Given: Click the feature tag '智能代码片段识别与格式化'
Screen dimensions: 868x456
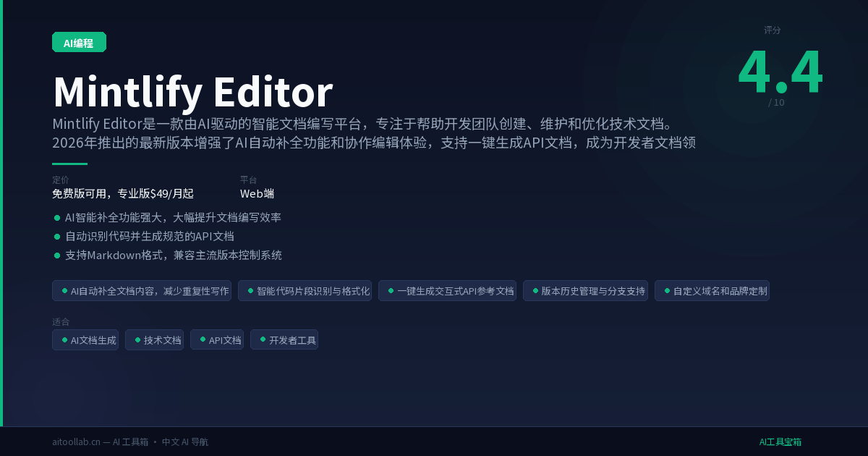Looking at the screenshot, I should click(x=305, y=291).
